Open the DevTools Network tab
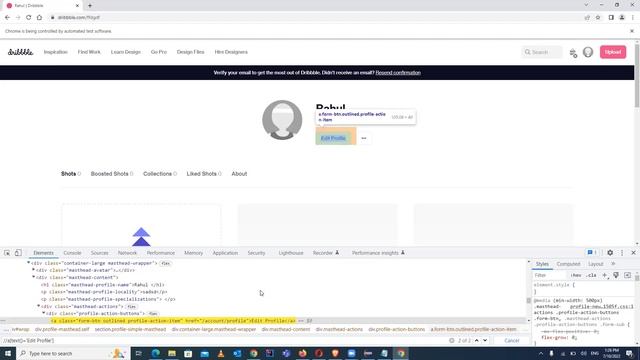This screenshot has width=640, height=360. point(127,253)
